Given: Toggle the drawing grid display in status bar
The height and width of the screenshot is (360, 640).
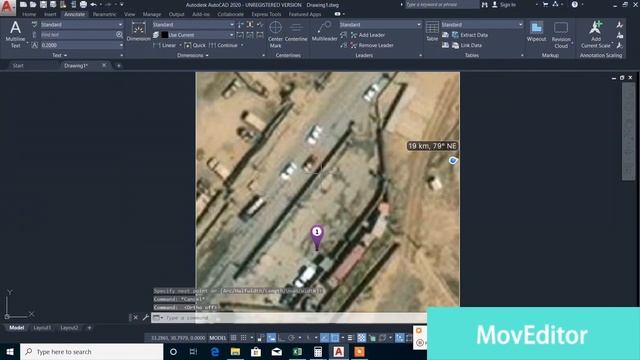Looking at the screenshot, I should pos(233,338).
